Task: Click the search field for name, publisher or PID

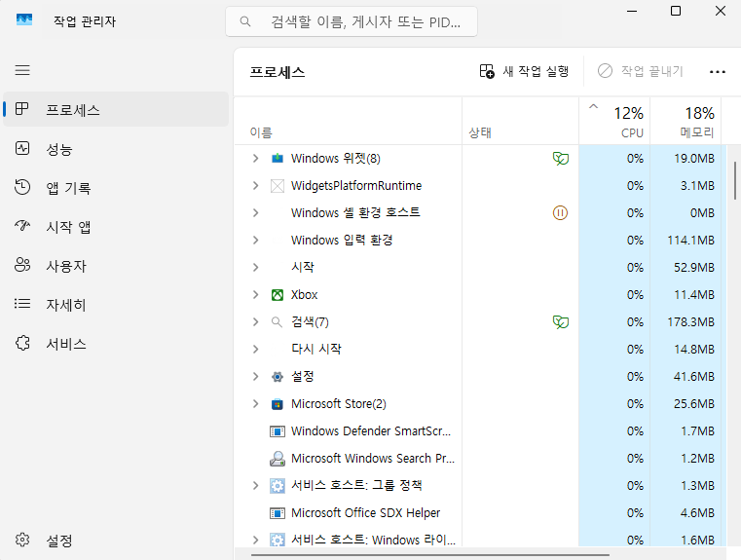Action: (x=352, y=21)
